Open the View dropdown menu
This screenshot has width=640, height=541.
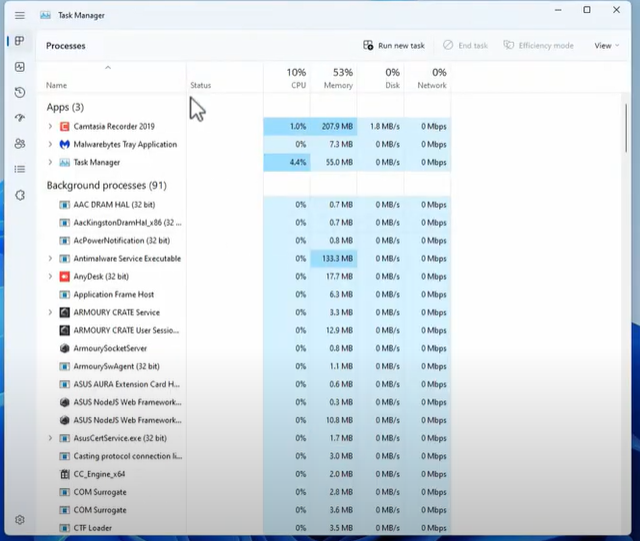click(606, 45)
